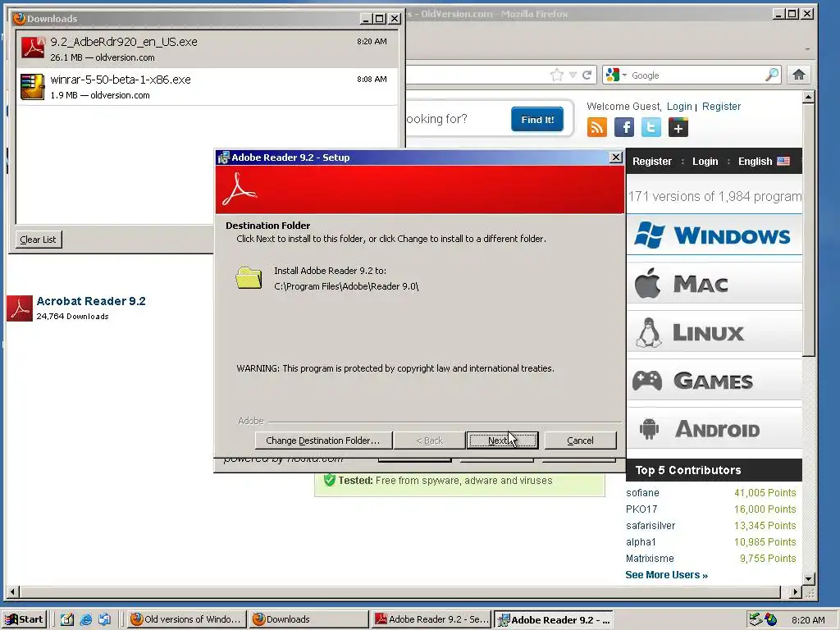The width and height of the screenshot is (840, 630).
Task: Open the URL history dropdown arrow
Action: click(x=573, y=75)
